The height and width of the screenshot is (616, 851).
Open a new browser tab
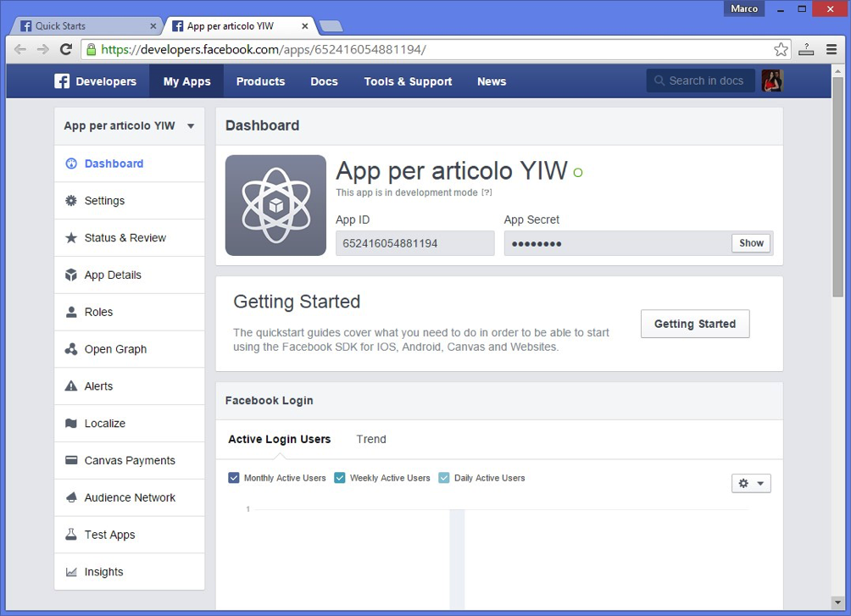coord(331,25)
